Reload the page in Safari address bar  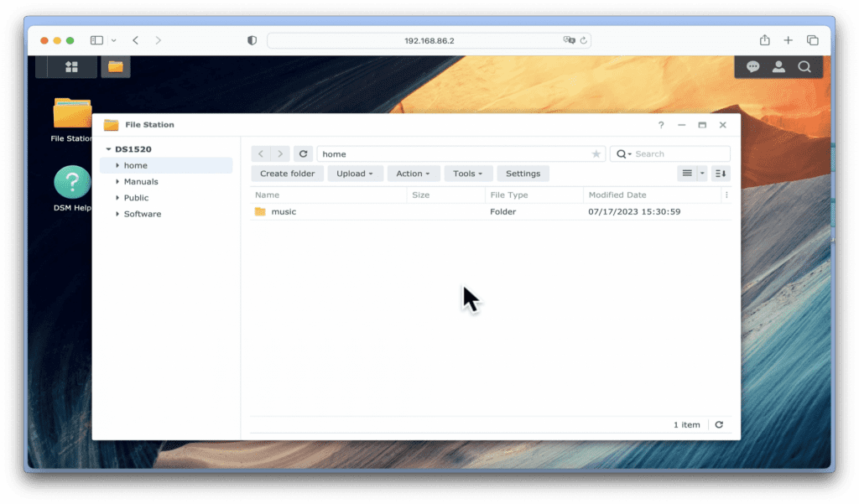click(x=584, y=40)
